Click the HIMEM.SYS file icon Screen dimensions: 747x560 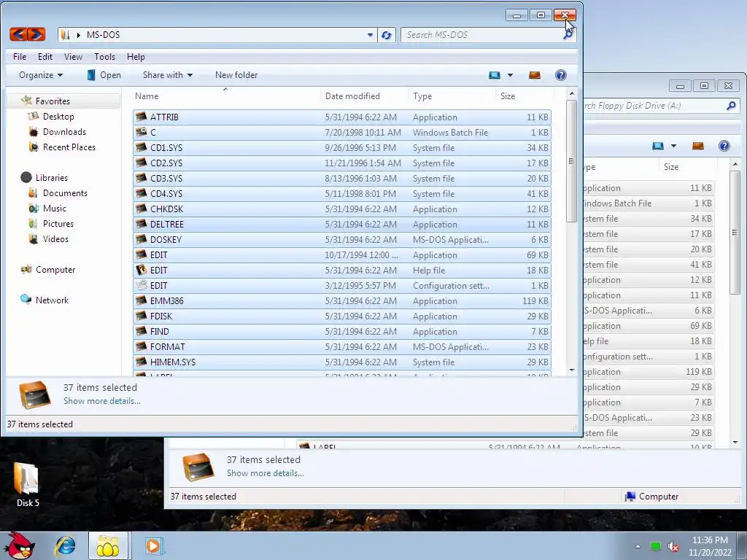pos(141,362)
